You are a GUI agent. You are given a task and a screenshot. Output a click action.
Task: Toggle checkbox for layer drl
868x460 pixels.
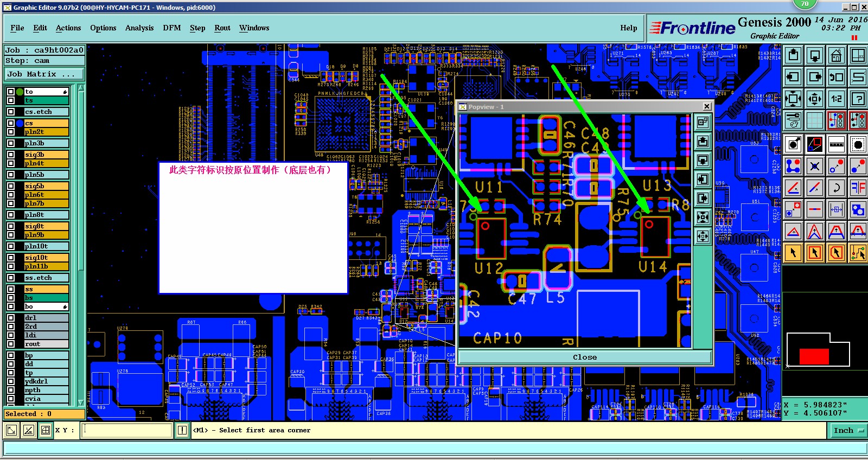(x=11, y=318)
